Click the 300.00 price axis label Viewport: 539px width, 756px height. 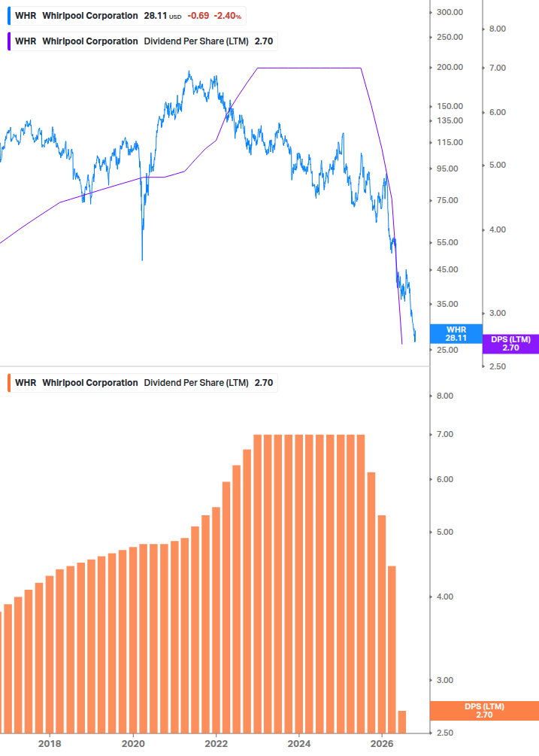click(x=450, y=12)
